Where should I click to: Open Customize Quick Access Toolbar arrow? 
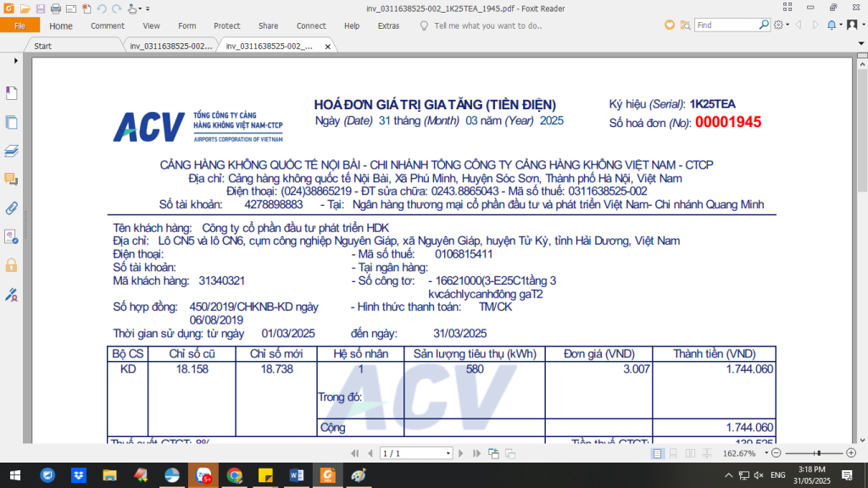[147, 8]
